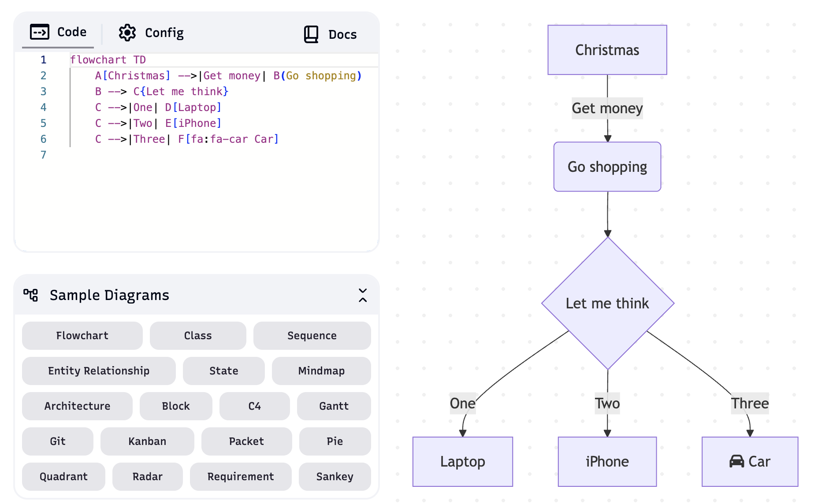This screenshot has width=818, height=504.
Task: Pick the Radar sample diagram
Action: 148,477
